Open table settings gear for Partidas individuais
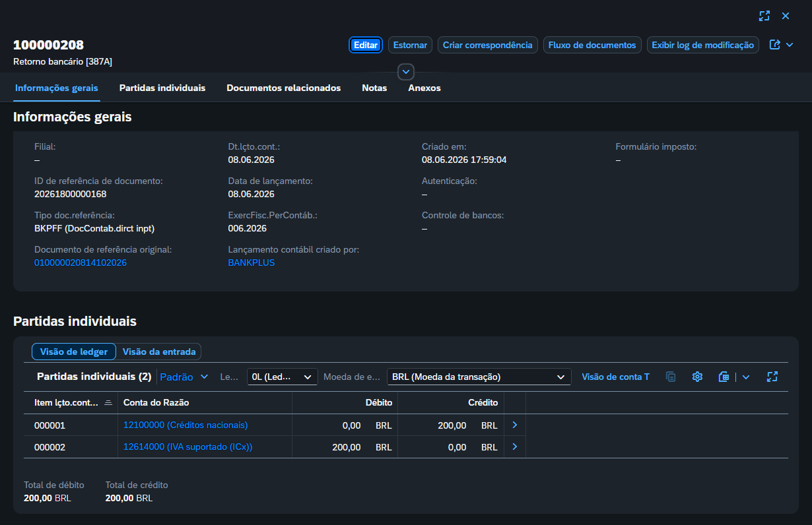 [697, 377]
